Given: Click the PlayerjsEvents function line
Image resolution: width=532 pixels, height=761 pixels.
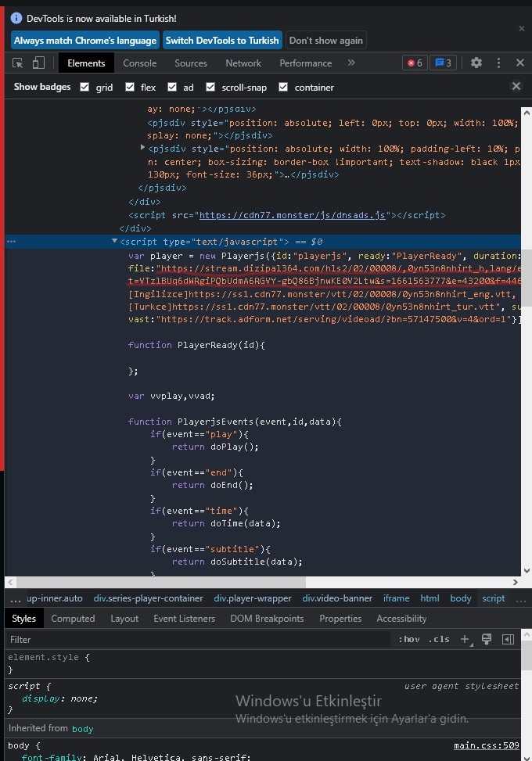Looking at the screenshot, I should pos(235,422).
